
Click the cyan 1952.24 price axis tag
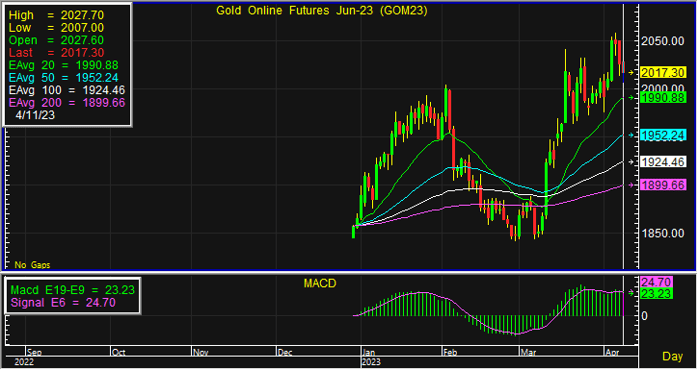point(663,135)
